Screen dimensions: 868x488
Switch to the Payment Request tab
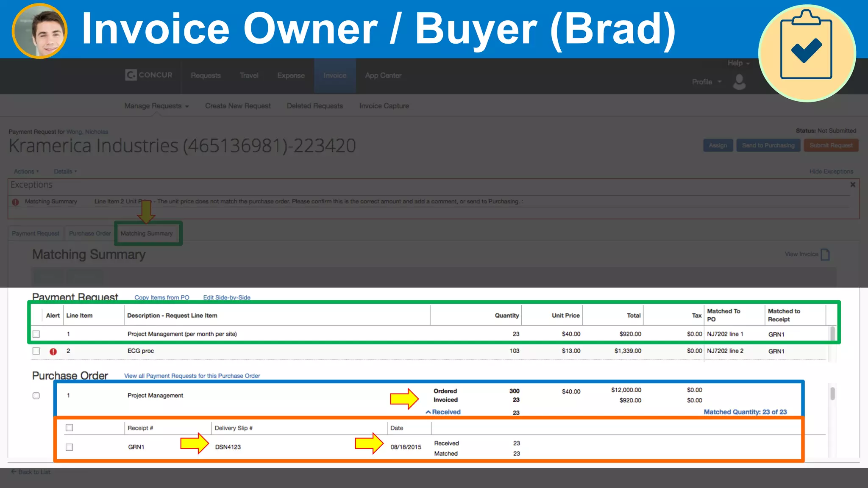point(36,233)
